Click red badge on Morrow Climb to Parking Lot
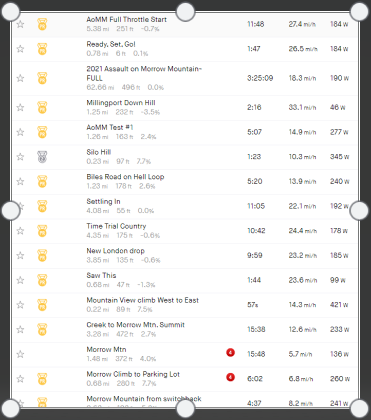The width and height of the screenshot is (371, 420). (x=230, y=377)
